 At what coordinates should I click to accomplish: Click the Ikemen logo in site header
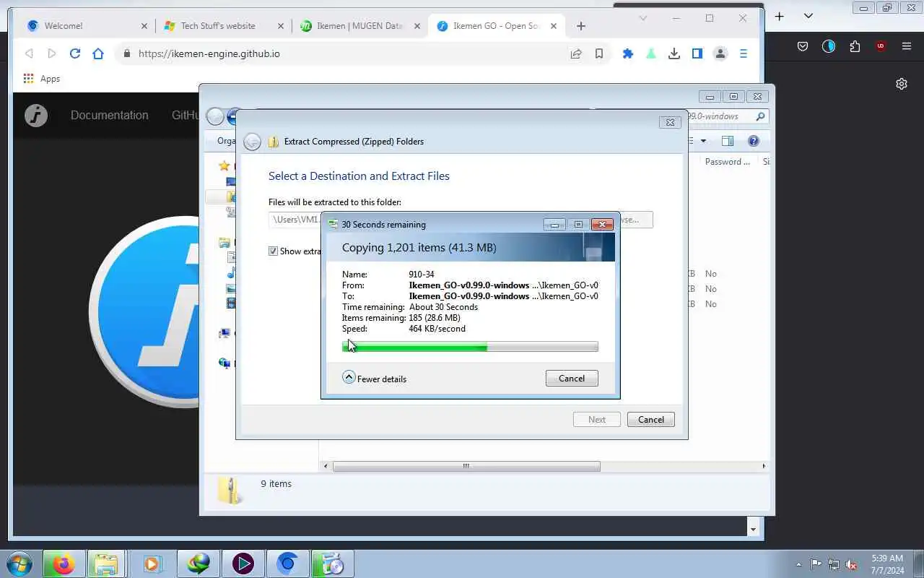[x=36, y=116]
